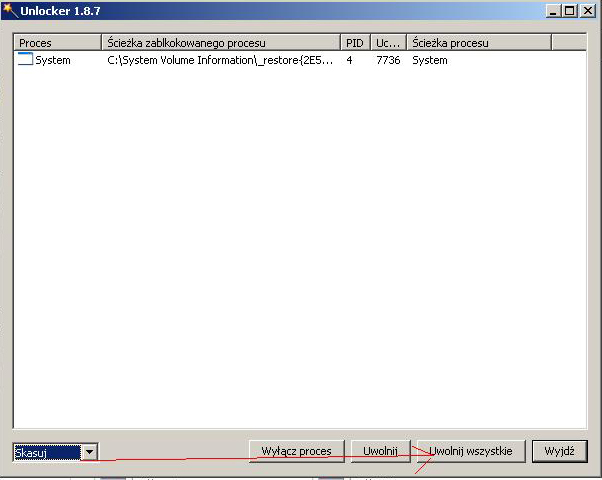The image size is (602, 480).
Task: Click the Wyjdź button
Action: tap(559, 451)
